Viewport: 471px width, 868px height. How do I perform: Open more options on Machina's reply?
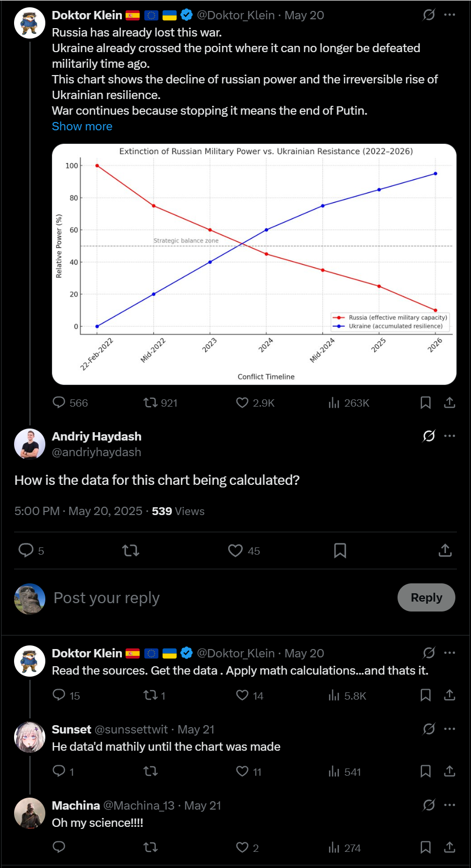450,805
